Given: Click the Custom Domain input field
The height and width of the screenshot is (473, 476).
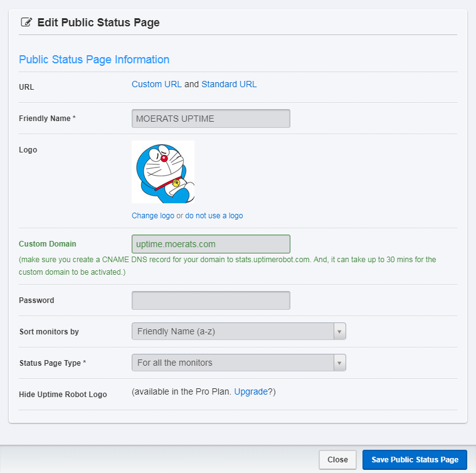Looking at the screenshot, I should coord(211,244).
